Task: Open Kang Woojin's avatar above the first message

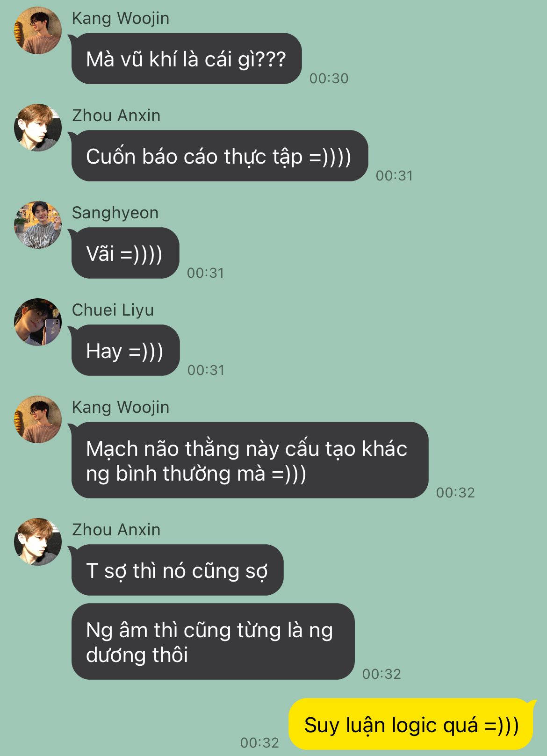Action: tap(38, 30)
